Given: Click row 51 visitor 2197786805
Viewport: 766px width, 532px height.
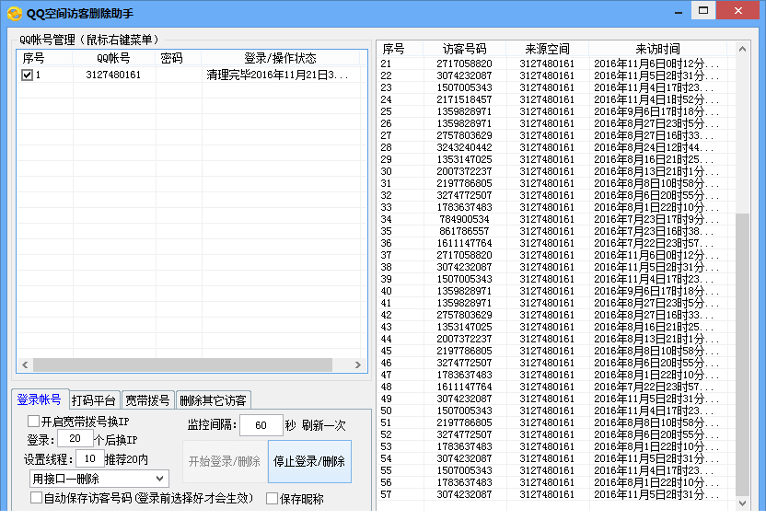Looking at the screenshot, I should pyautogui.click(x=464, y=422).
